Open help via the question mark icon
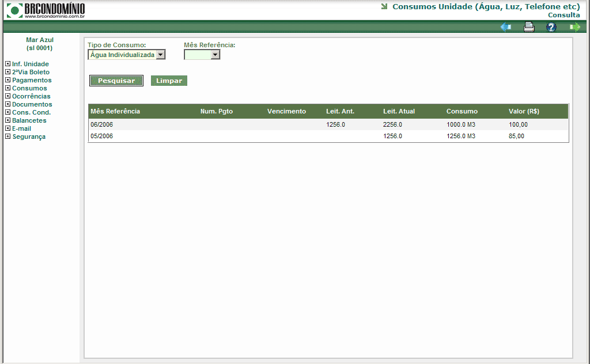The height and width of the screenshot is (364, 590). pos(551,27)
